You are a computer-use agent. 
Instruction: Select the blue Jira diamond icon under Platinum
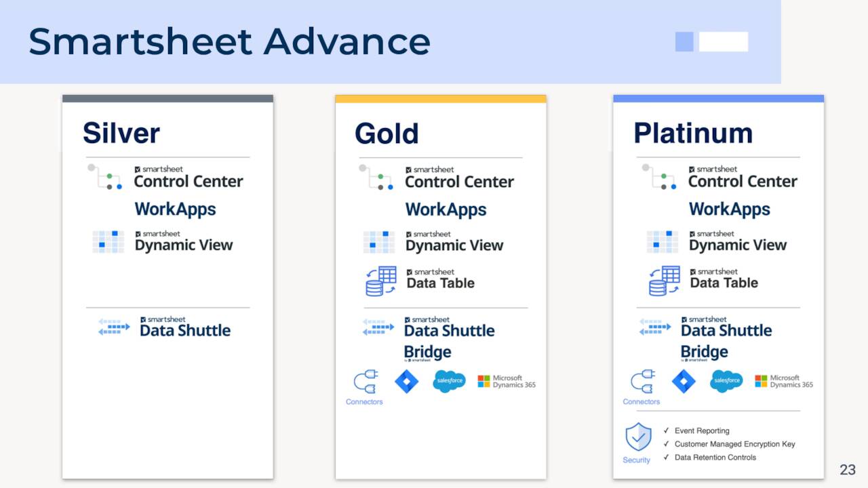coord(684,381)
